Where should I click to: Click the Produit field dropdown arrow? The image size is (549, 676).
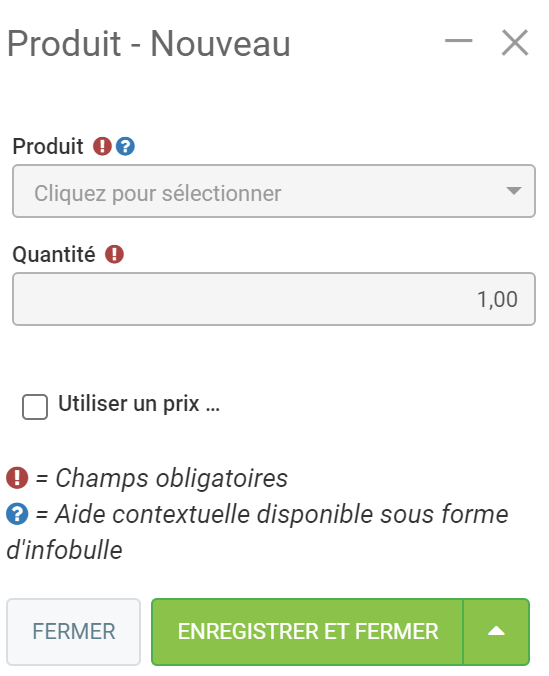(513, 191)
